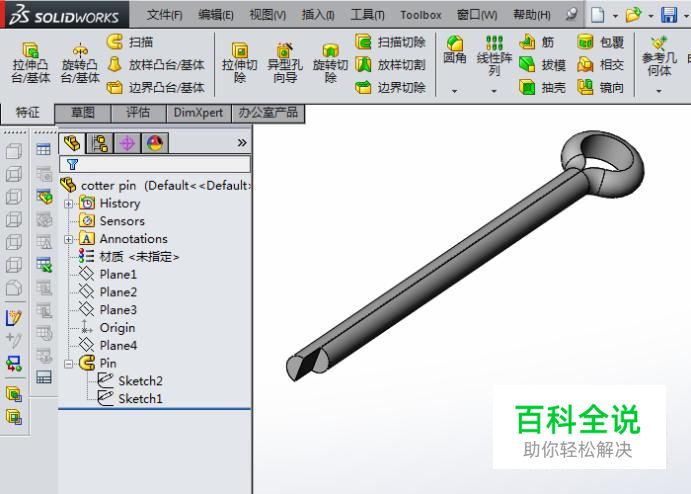
Task: Select the Wrap (包覆) feature
Action: pos(601,42)
